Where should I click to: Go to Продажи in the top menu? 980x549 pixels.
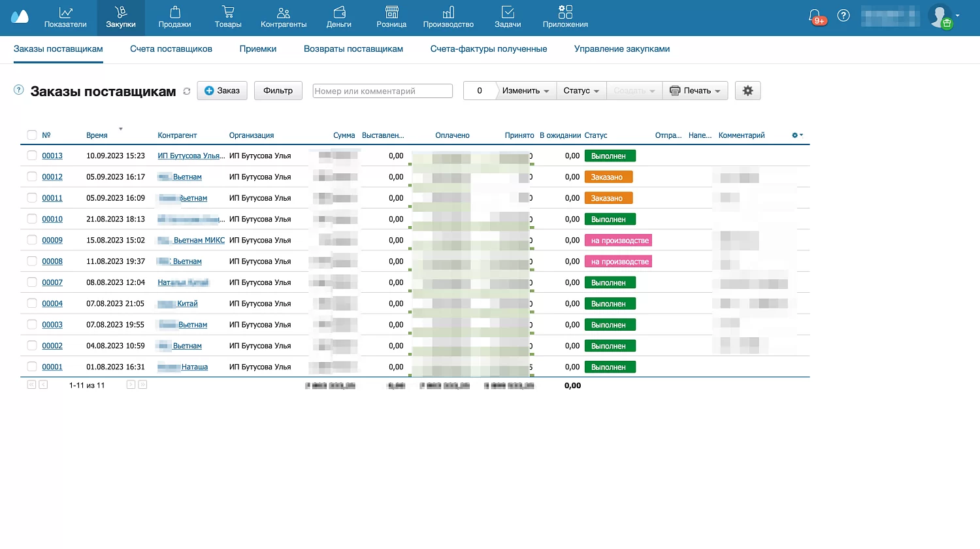(x=174, y=18)
